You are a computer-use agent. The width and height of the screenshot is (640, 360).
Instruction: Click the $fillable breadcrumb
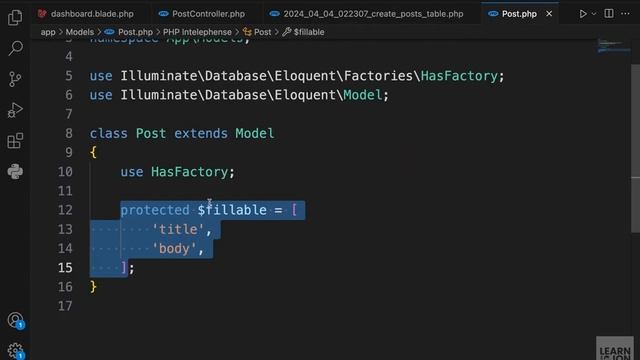coord(309,32)
